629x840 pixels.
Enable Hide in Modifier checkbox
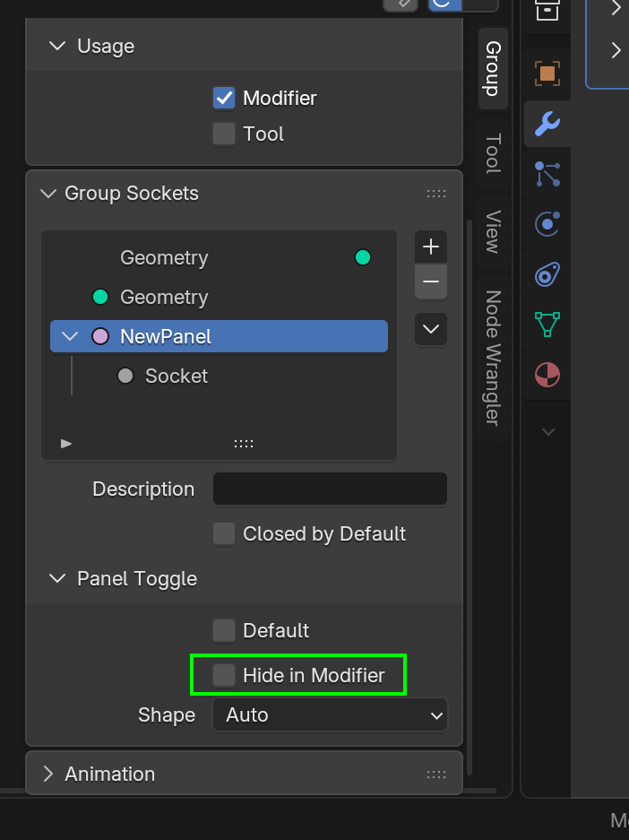tap(224, 675)
